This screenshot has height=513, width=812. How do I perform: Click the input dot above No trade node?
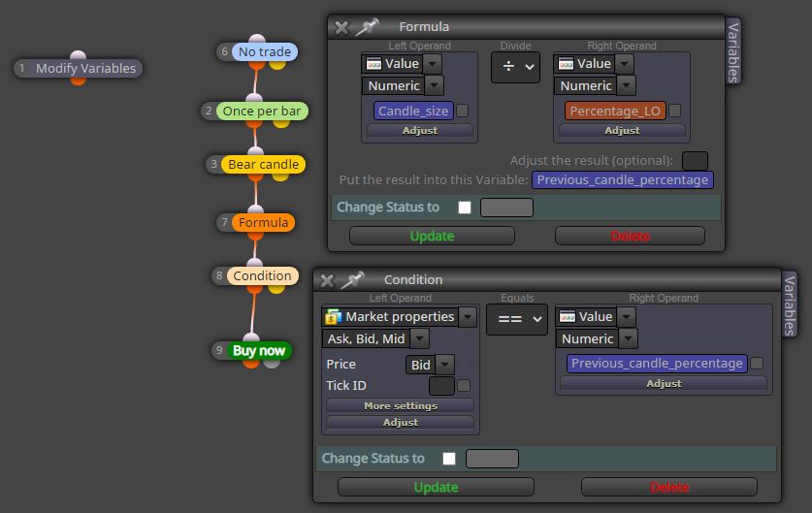coord(257,39)
